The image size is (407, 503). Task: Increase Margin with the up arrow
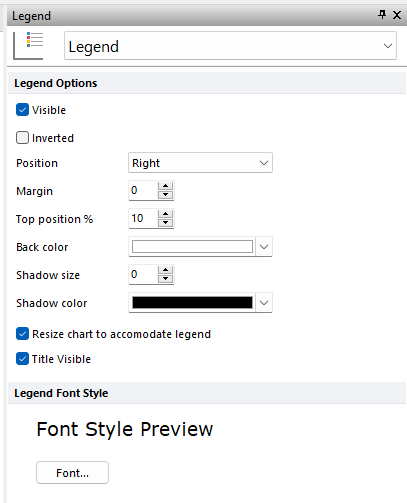point(165,186)
